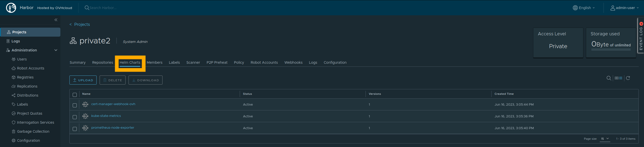Open the Robot Accounts tab
The height and width of the screenshot is (147, 644).
coord(264,62)
